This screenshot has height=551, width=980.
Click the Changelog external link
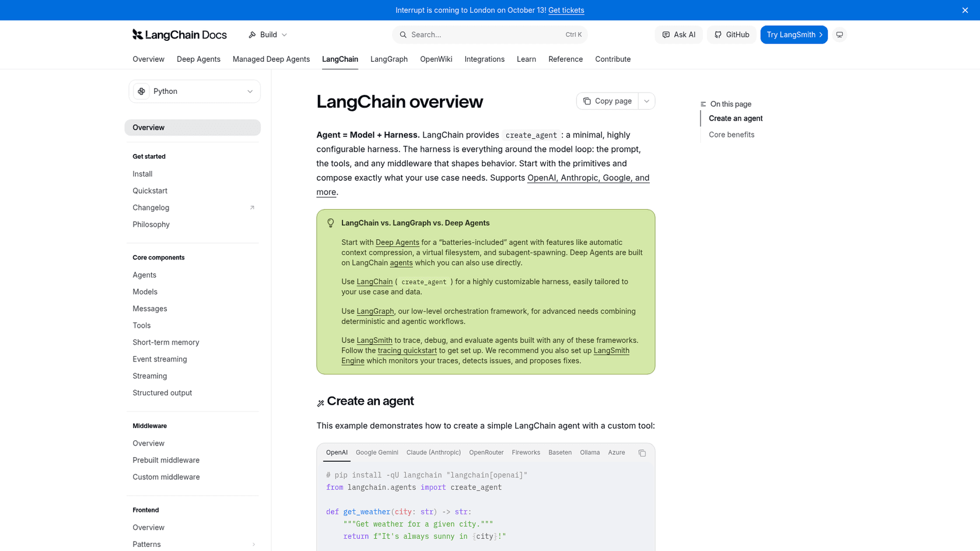pyautogui.click(x=194, y=208)
